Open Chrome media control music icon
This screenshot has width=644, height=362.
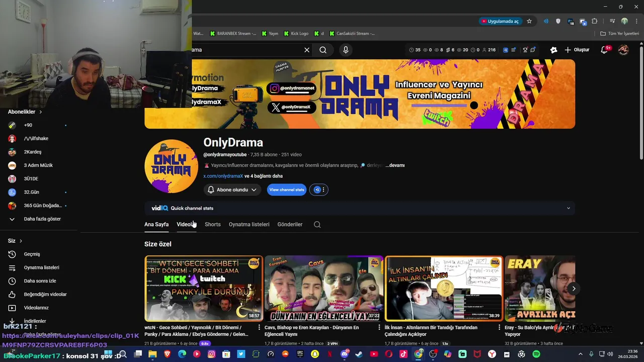tap(612, 21)
